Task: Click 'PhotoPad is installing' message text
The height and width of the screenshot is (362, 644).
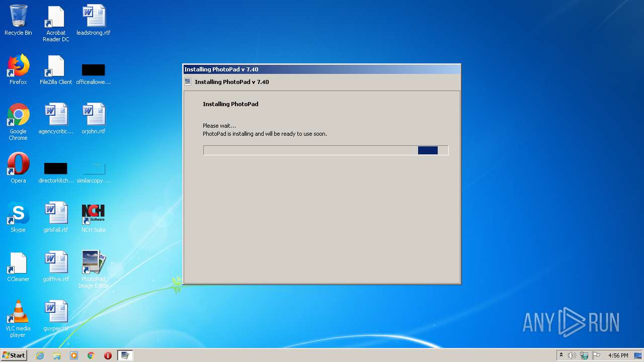Action: (x=265, y=134)
